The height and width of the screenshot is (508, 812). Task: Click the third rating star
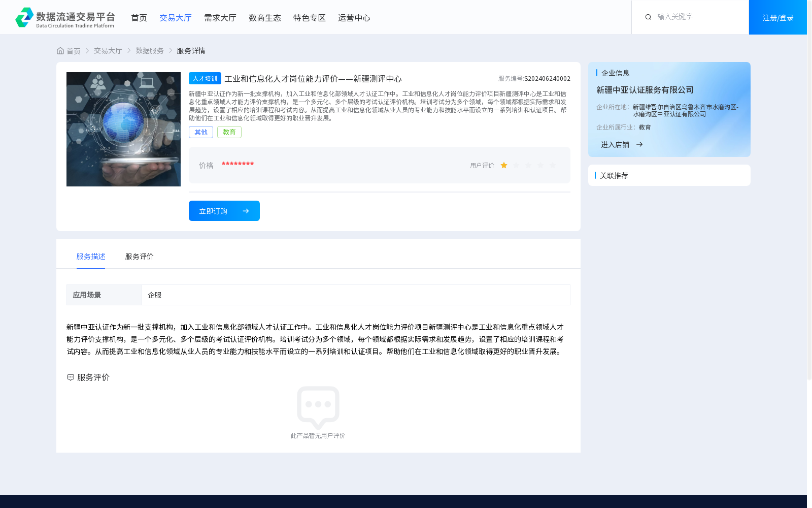(528, 165)
